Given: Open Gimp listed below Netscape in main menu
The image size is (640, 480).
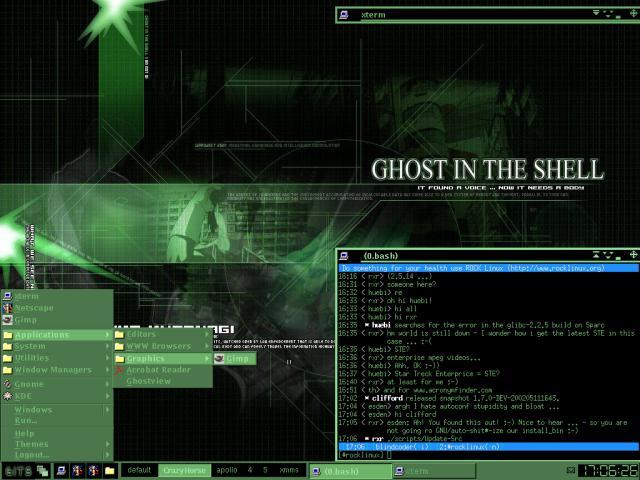Looking at the screenshot, I should coord(57,320).
